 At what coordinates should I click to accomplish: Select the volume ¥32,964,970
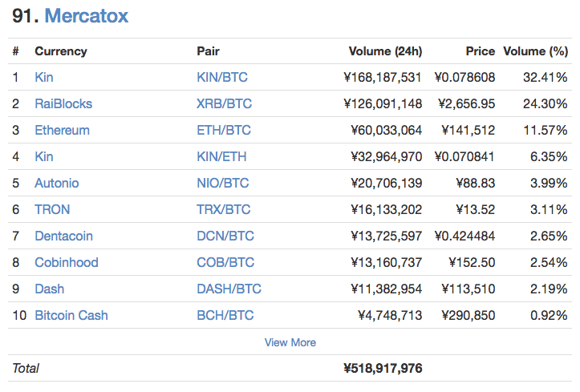(x=386, y=156)
